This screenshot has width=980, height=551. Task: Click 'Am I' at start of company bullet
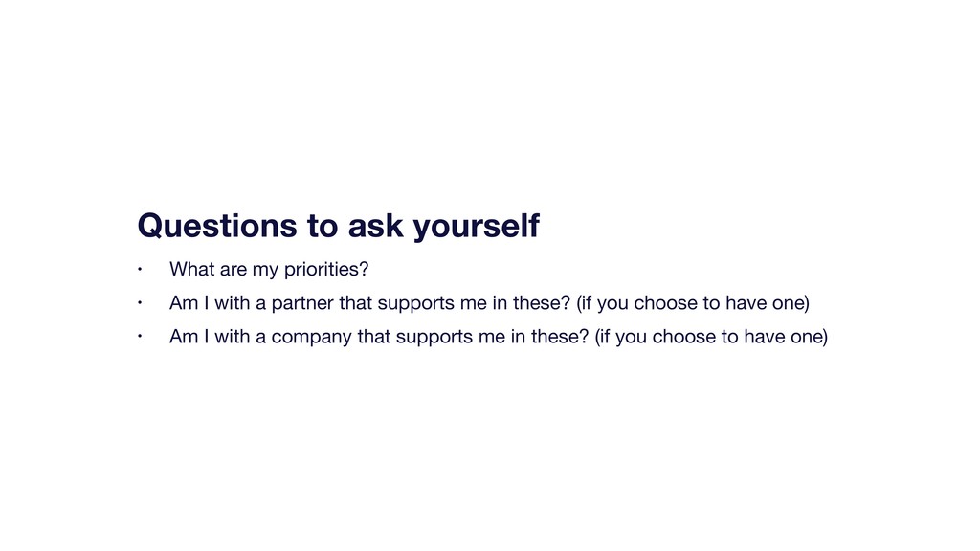pos(189,337)
